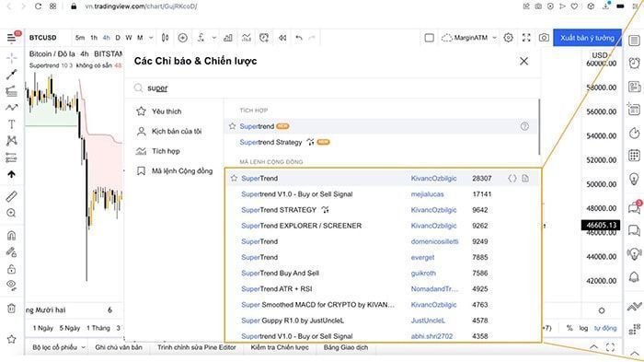Hide all drawings eye icon
644x362 pixels.
coord(11,285)
